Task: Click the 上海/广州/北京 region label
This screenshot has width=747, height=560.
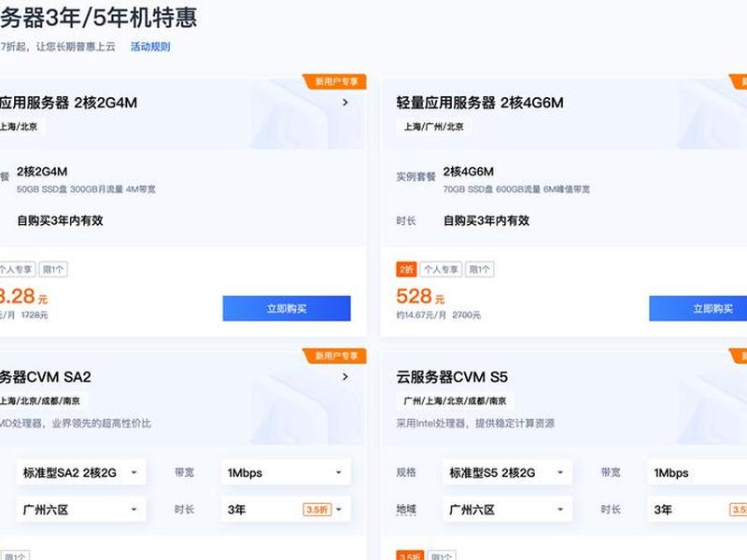Action: coord(434,127)
